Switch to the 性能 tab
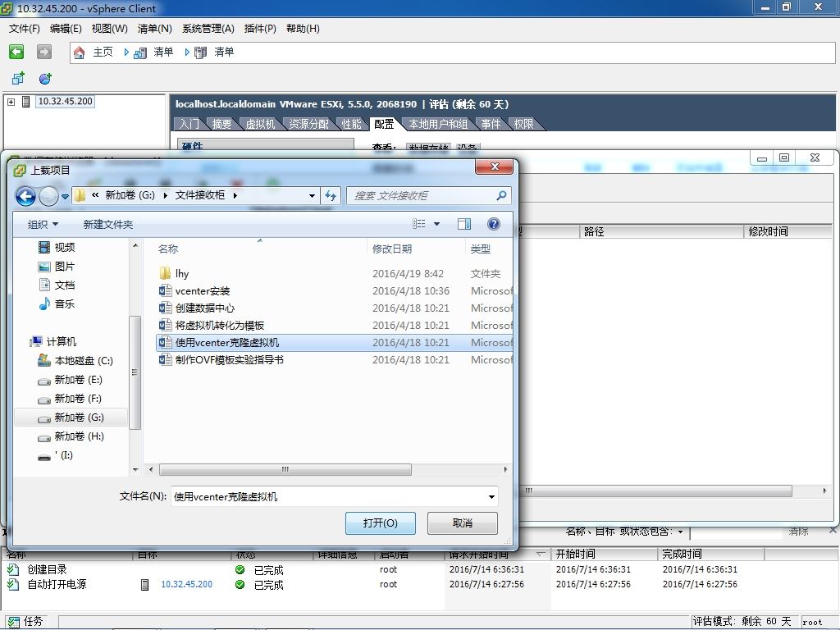The height and width of the screenshot is (630, 840). [x=351, y=124]
